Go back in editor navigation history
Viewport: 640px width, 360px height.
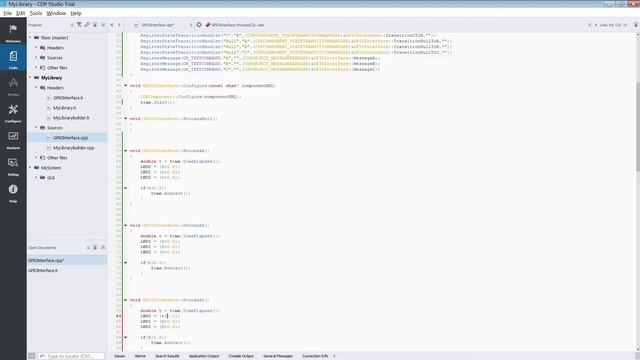[x=112, y=25]
